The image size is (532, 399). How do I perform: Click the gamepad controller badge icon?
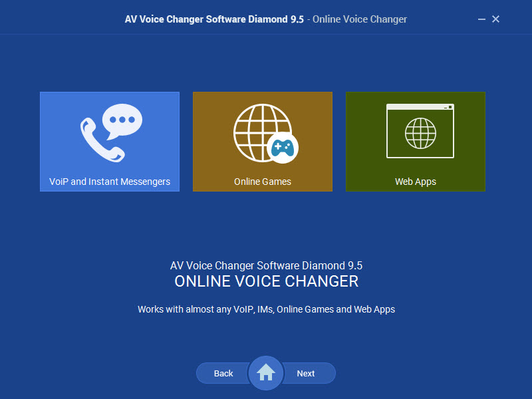(x=283, y=148)
